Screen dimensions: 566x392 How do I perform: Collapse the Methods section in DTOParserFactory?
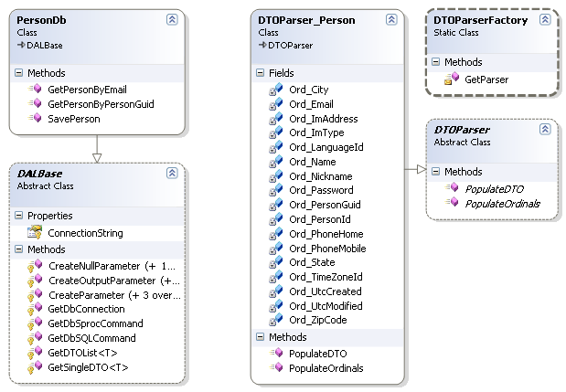click(x=435, y=62)
